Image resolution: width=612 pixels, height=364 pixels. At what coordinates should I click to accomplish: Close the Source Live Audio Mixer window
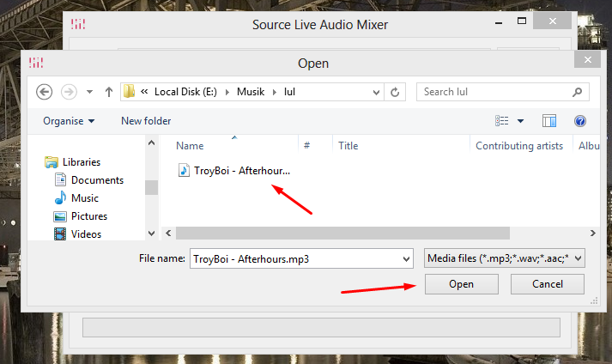pos(552,21)
